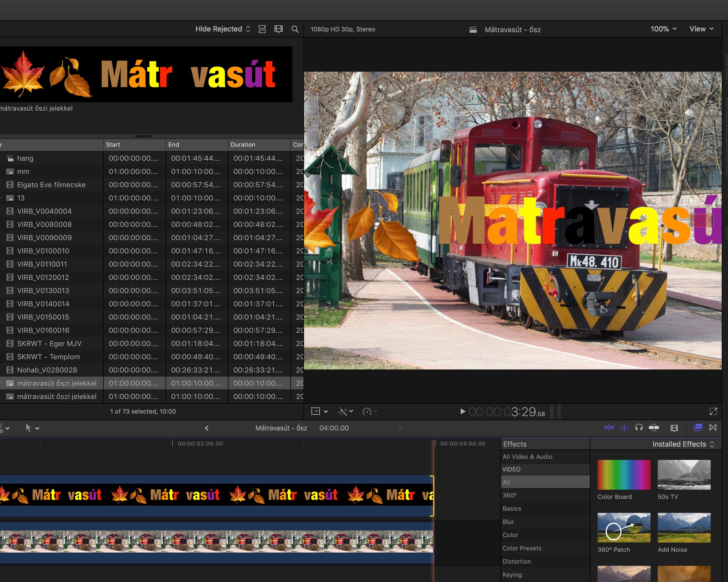Click the browser search magnifier icon
Image resolution: width=728 pixels, height=582 pixels.
coord(295,29)
